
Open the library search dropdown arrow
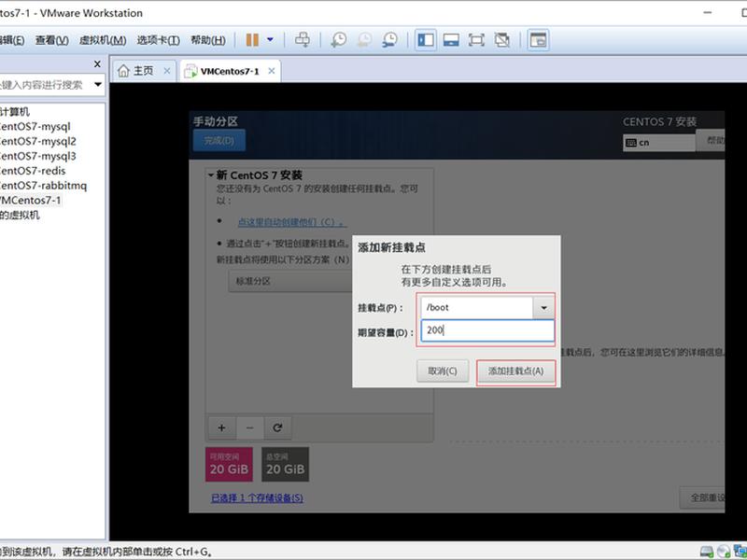[98, 85]
